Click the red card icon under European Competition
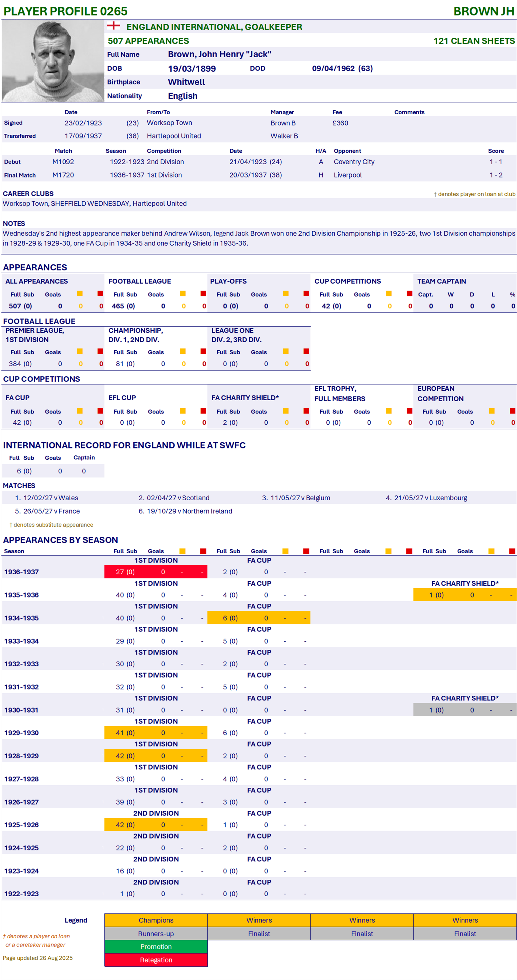517x980 pixels. pos(512,411)
